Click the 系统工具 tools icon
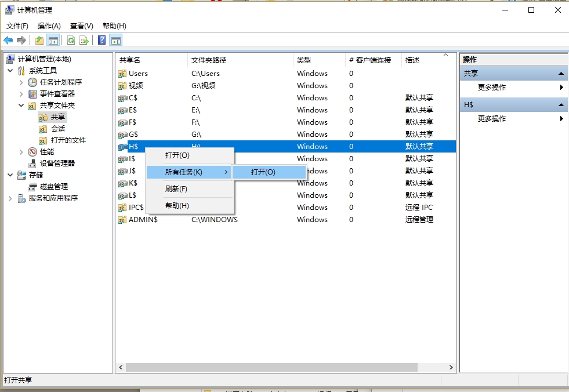This screenshot has height=392, width=569. click(x=21, y=70)
